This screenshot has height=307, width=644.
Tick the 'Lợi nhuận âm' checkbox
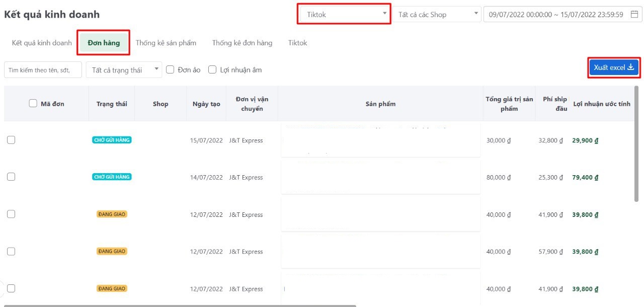click(212, 70)
